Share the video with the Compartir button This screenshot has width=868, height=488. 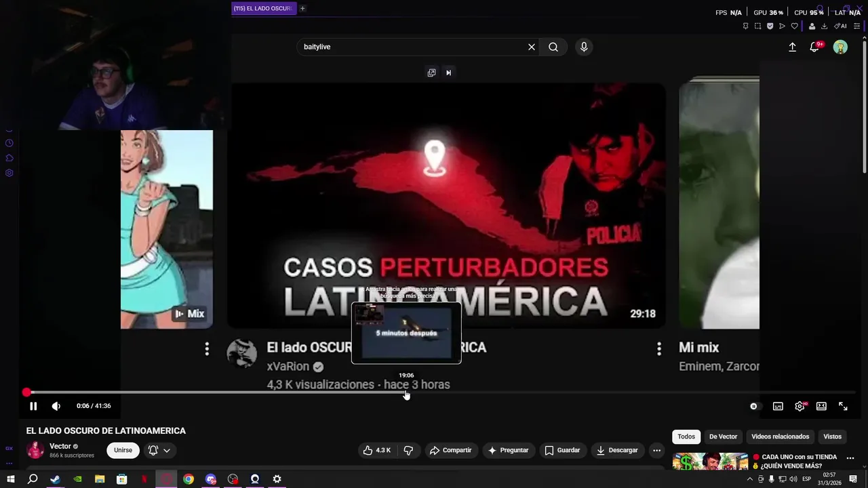click(x=451, y=450)
